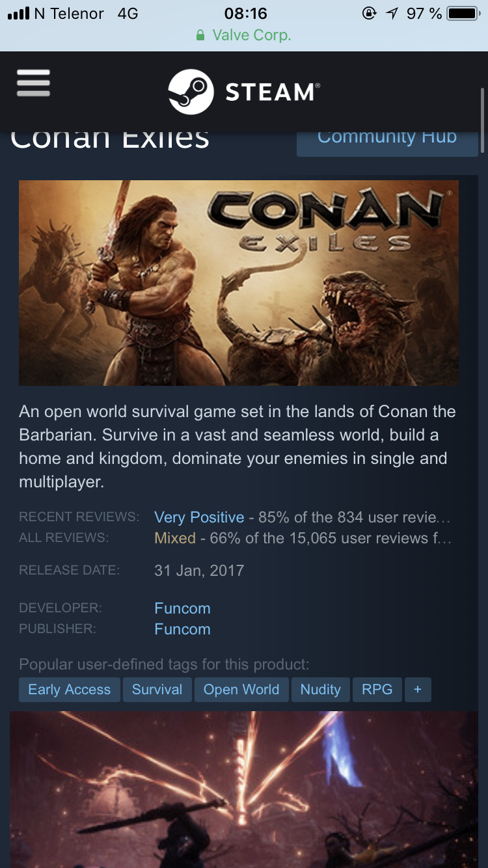
Task: Tap the rotation lock status icon
Action: click(369, 13)
